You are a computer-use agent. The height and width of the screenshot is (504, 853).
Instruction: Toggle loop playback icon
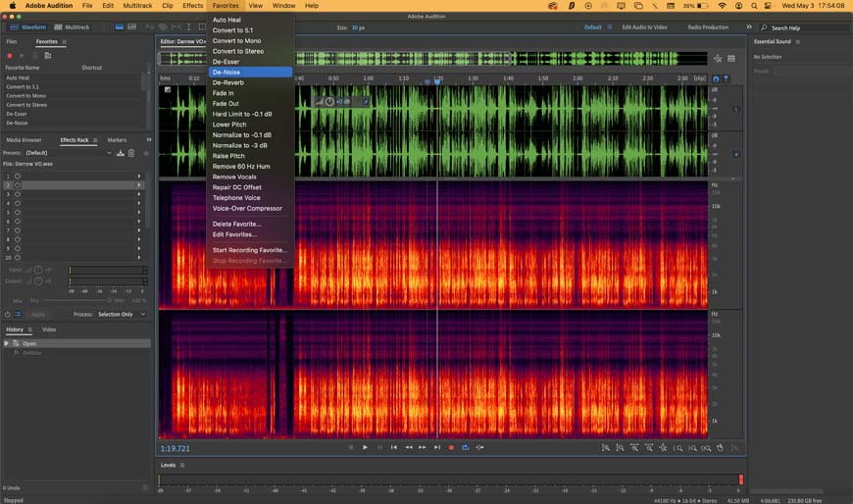point(465,447)
